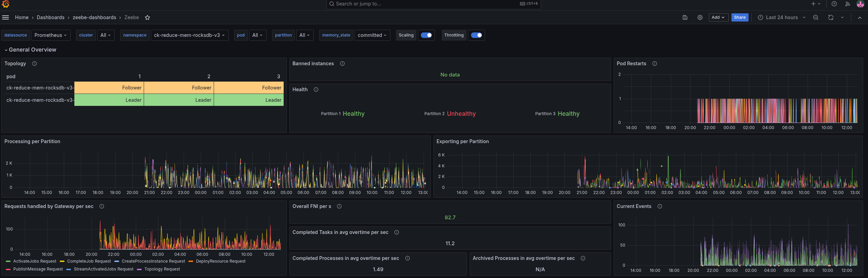Show info for Overall FNI per s panel
The width and height of the screenshot is (868, 278).
tap(339, 206)
